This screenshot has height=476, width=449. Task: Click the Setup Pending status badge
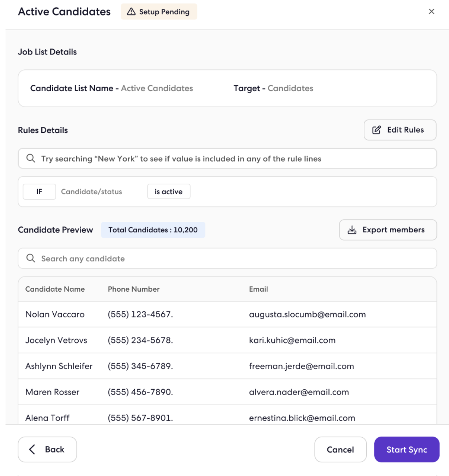[x=159, y=12]
